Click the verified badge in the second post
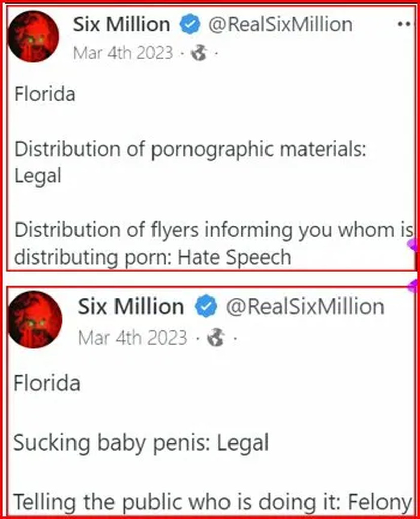The height and width of the screenshot is (519, 420). [x=206, y=306]
